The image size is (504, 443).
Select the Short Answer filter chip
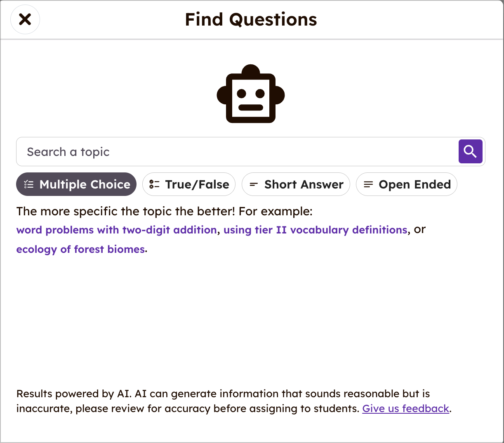296,184
